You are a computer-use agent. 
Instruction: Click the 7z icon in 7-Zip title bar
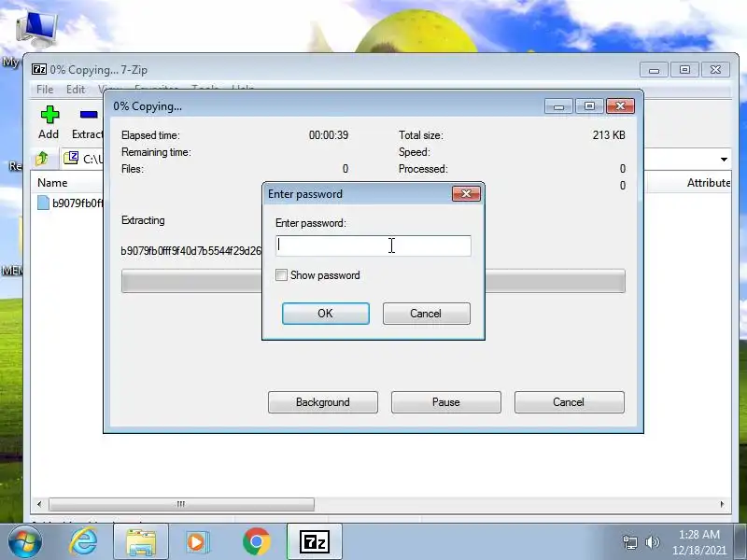pos(39,69)
